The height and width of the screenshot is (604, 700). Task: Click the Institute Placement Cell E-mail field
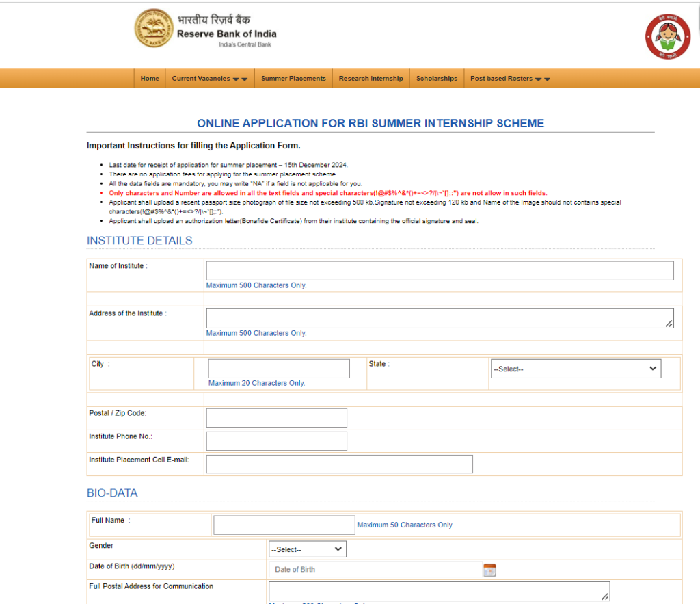coord(339,464)
